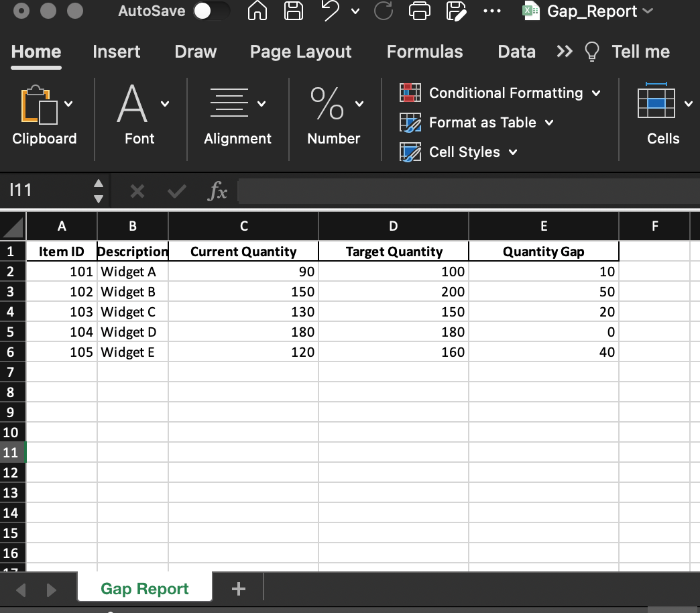Click the Number percent icon
Screen dimensions: 700x613
pyautogui.click(x=327, y=105)
